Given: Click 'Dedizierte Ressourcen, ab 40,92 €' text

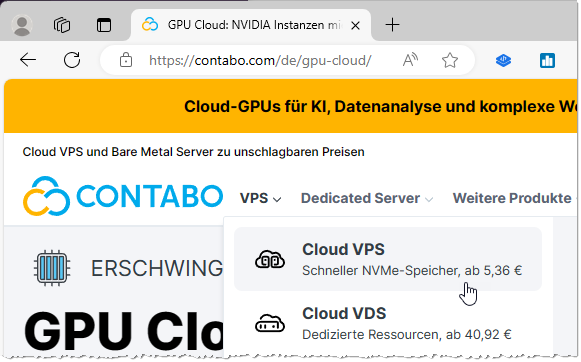Looking at the screenshot, I should [406, 335].
